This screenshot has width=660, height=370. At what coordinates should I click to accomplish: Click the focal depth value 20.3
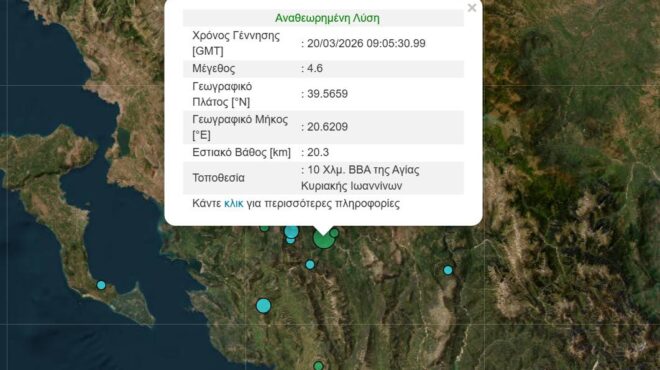318,152
